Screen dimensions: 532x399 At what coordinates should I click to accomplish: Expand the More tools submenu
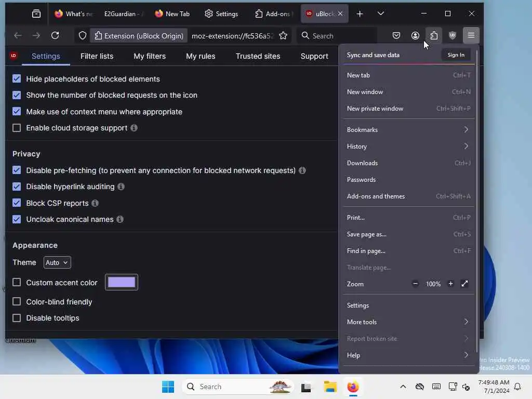(x=408, y=322)
